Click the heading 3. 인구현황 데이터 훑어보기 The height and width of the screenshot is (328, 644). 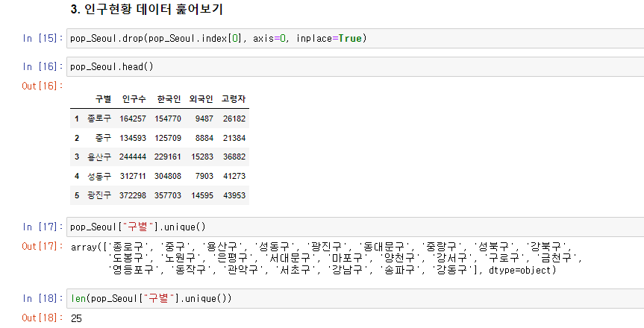click(146, 10)
